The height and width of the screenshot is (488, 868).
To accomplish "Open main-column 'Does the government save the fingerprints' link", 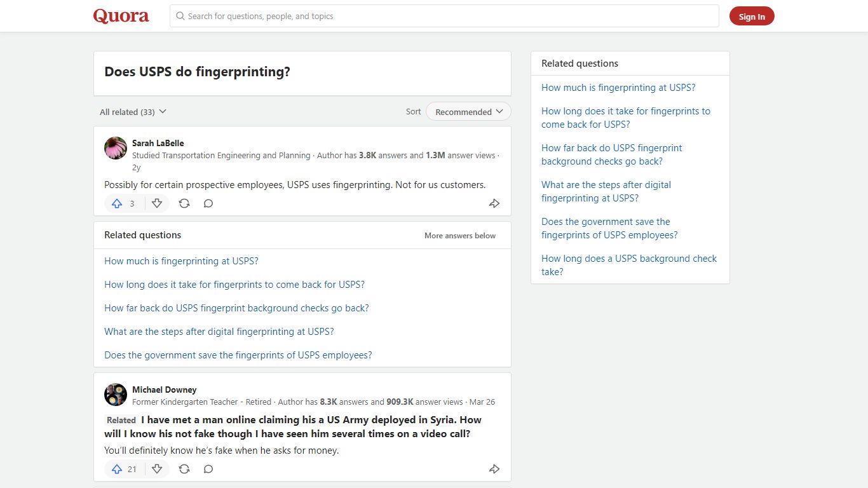I will click(238, 355).
